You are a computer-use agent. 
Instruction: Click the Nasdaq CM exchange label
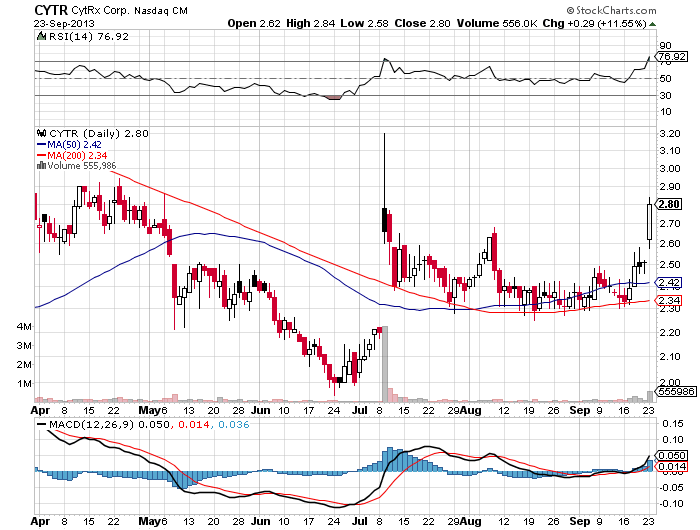161,11
